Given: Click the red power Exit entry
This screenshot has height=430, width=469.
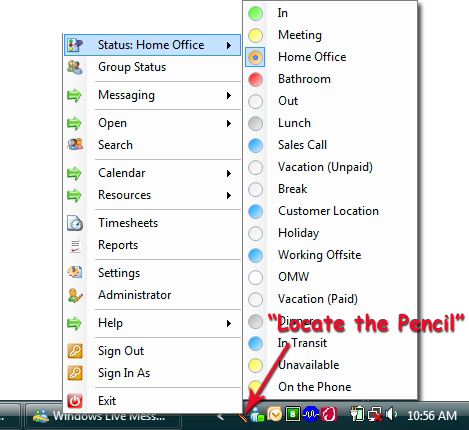Looking at the screenshot, I should [x=152, y=401].
